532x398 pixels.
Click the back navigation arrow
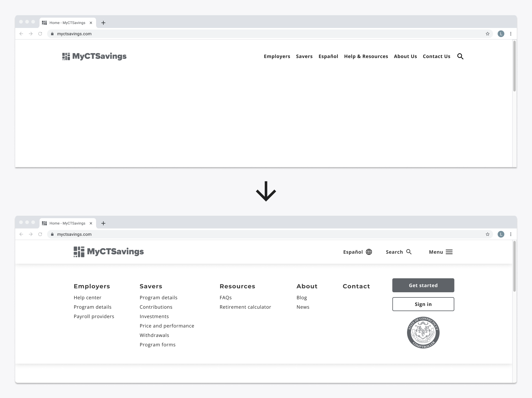[21, 34]
